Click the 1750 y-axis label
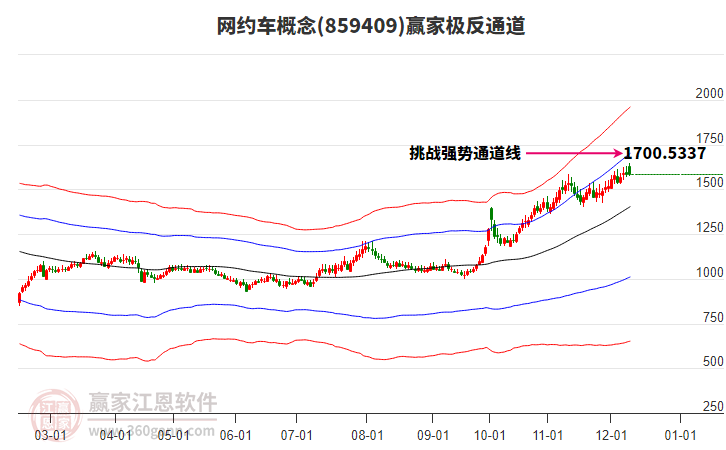 pos(709,138)
